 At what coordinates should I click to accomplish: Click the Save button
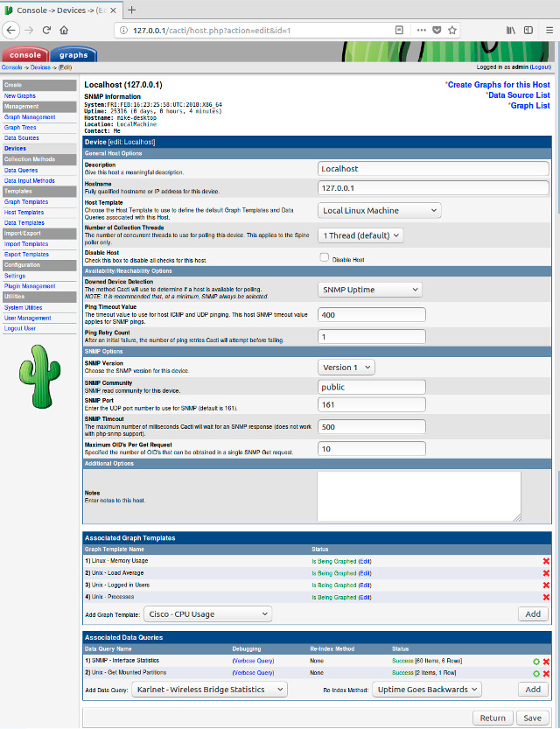pos(531,718)
